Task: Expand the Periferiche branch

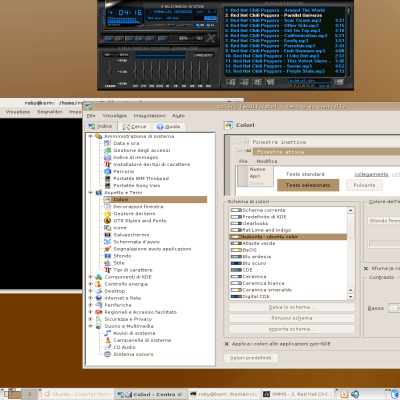Action: (x=90, y=305)
